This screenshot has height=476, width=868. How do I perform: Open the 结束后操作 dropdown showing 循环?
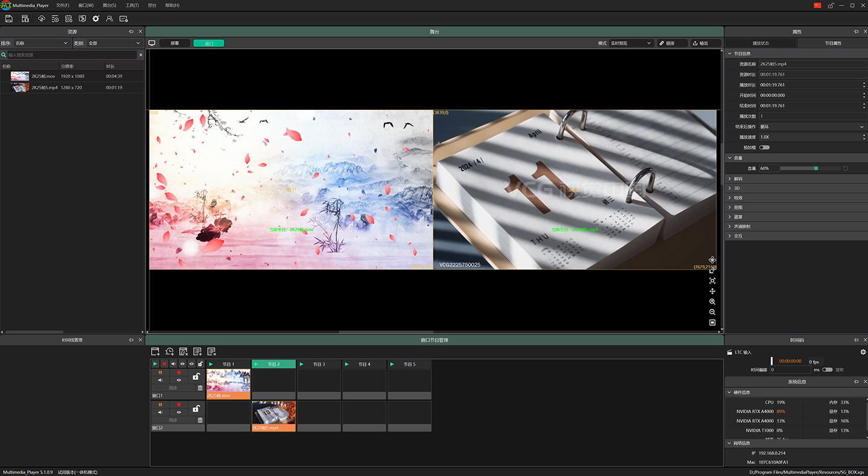[811, 127]
